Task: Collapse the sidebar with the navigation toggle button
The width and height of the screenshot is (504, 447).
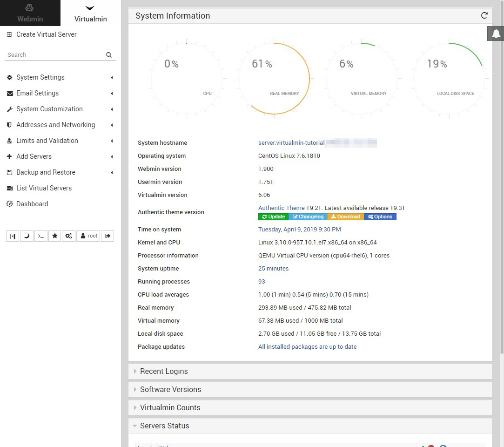Action: coord(13,236)
